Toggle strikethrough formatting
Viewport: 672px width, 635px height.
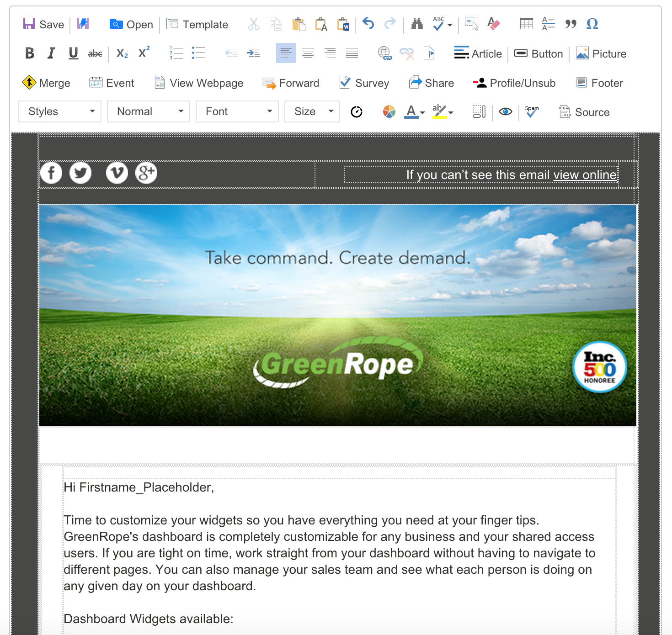pos(95,53)
